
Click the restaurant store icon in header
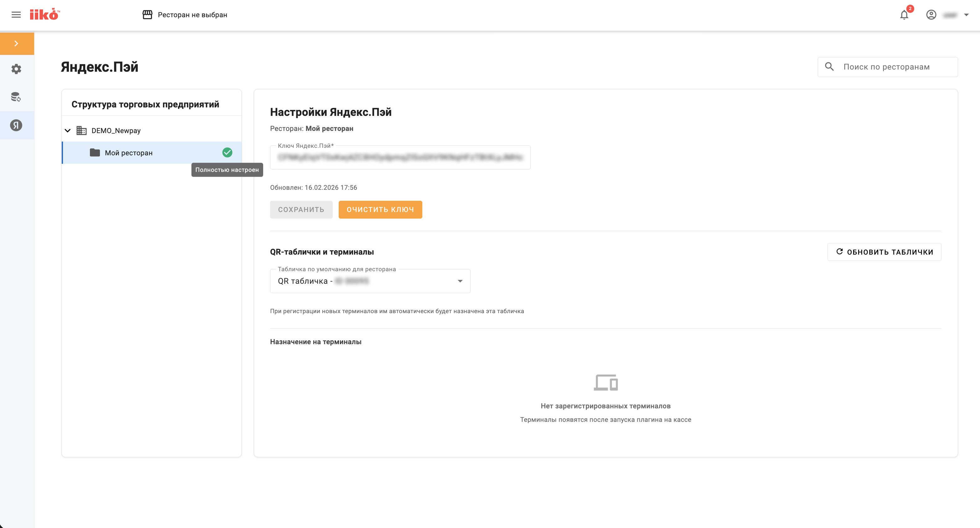pyautogui.click(x=147, y=15)
